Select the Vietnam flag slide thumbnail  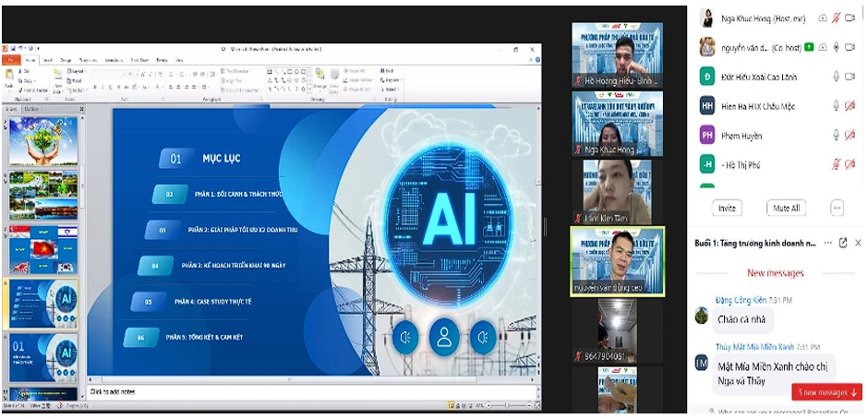tap(42, 250)
